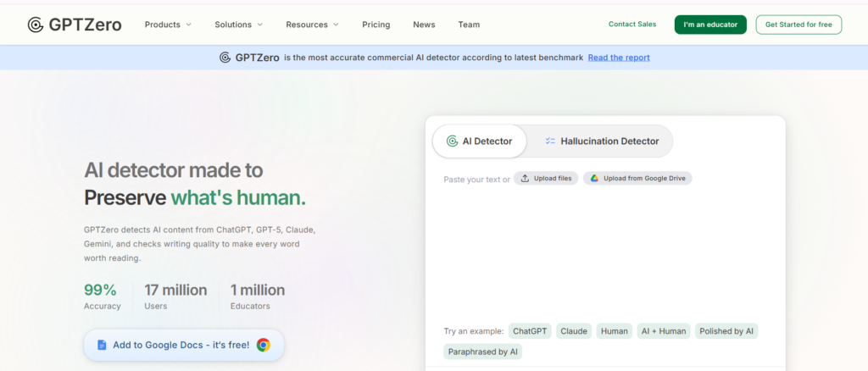Viewport: 868px width, 371px height.
Task: Click the Upload files button
Action: pos(547,179)
